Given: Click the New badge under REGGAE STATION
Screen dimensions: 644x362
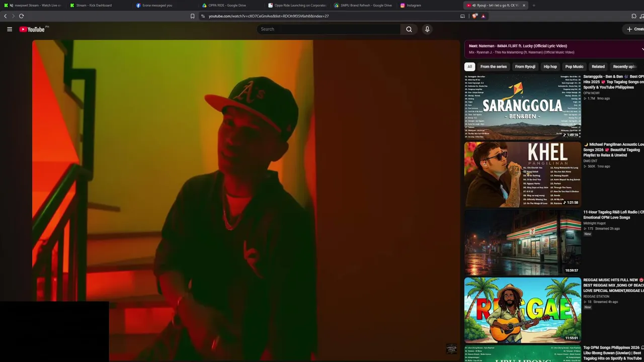Looking at the screenshot, I should 588,307.
